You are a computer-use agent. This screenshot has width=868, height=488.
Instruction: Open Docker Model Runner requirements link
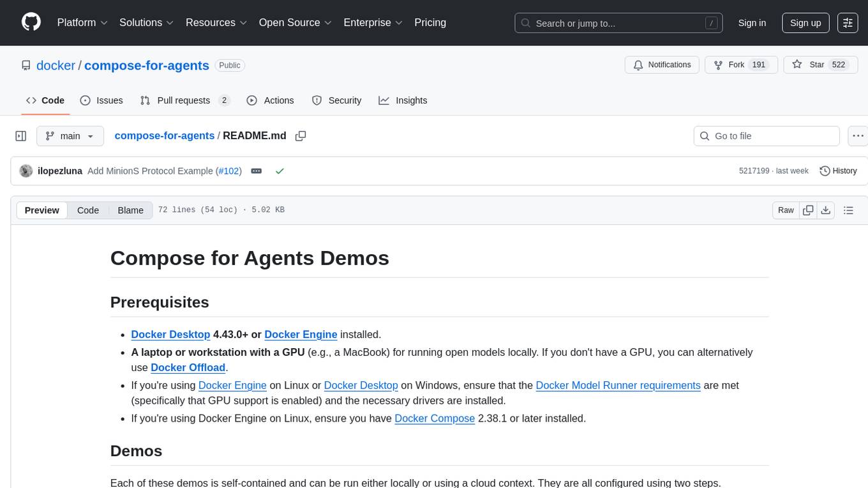click(618, 385)
